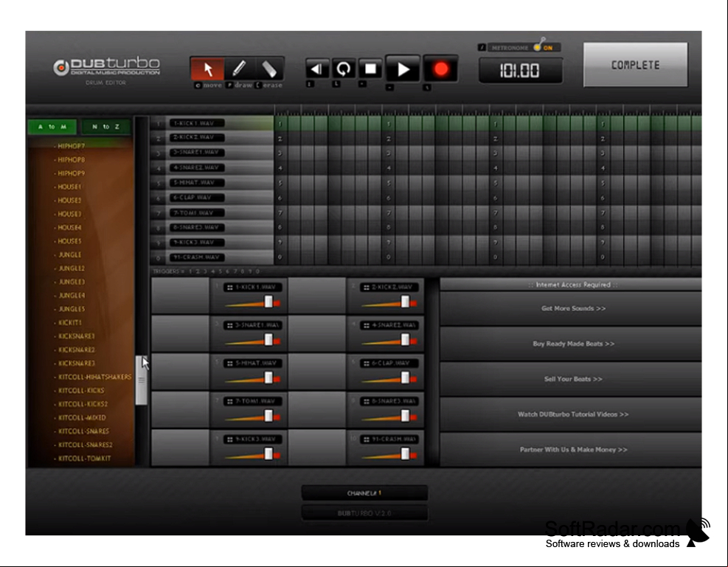The image size is (728, 567).
Task: Rewind to the beginning
Action: pos(317,69)
